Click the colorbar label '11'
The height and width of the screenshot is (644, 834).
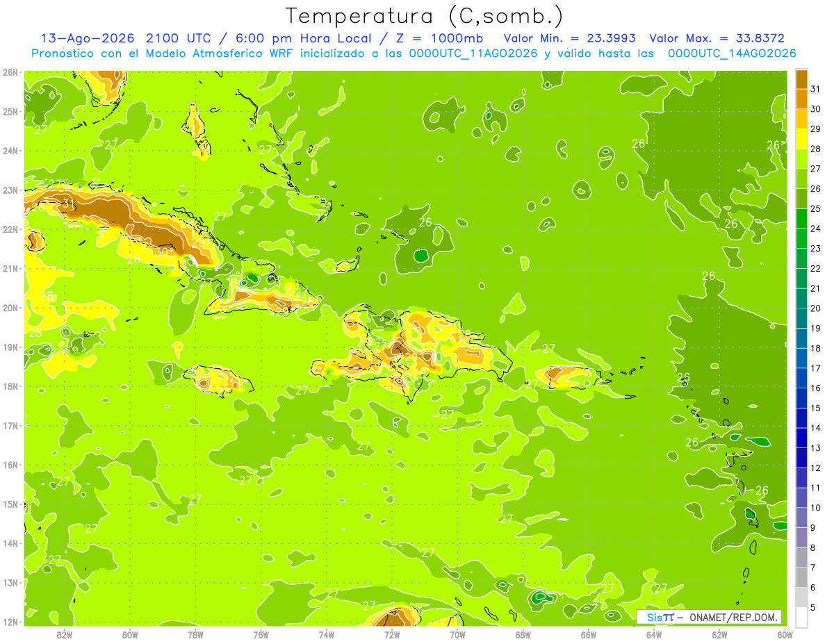point(815,488)
